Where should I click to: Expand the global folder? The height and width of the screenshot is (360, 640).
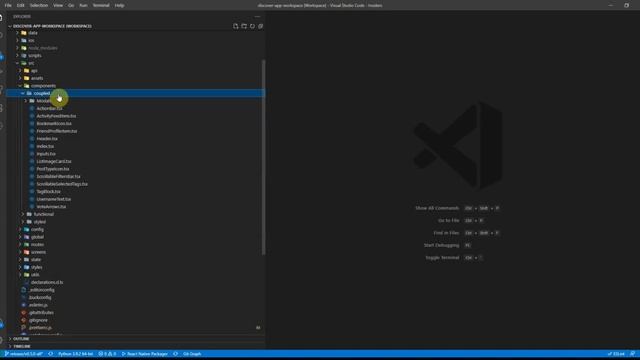(136, 237)
